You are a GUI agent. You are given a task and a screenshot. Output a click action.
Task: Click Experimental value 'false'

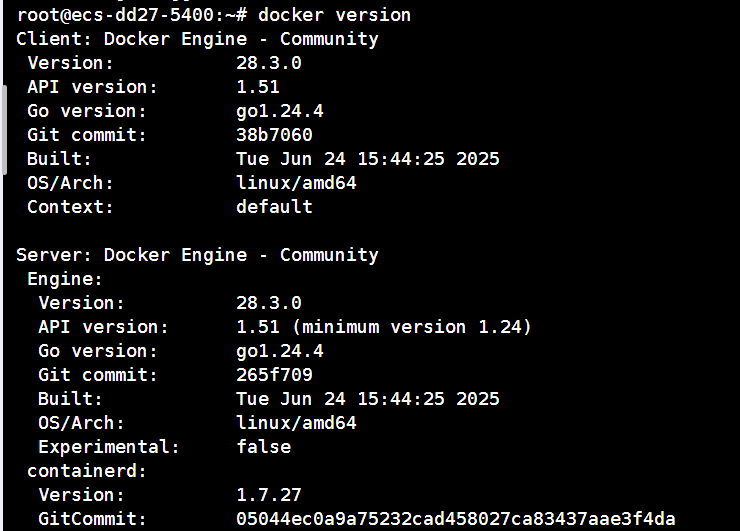coord(263,447)
